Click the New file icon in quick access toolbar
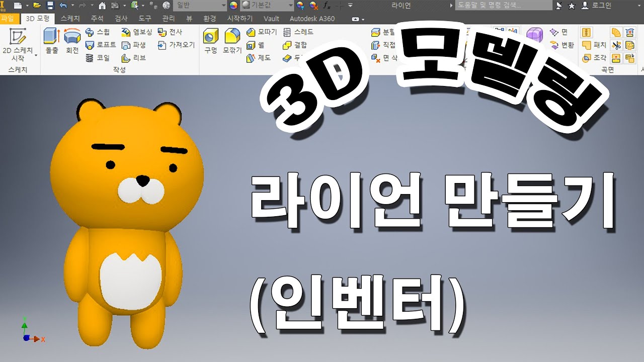This screenshot has height=362, width=644. pyautogui.click(x=18, y=6)
